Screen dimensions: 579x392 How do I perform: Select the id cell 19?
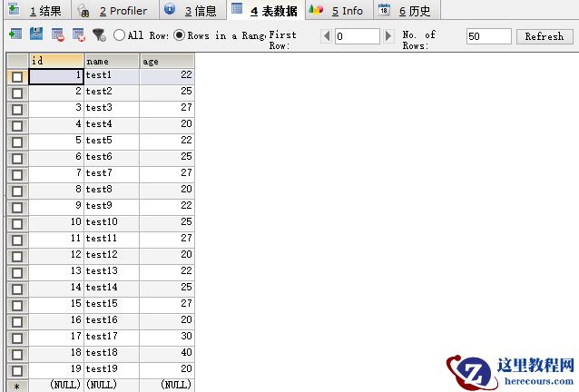tap(56, 368)
